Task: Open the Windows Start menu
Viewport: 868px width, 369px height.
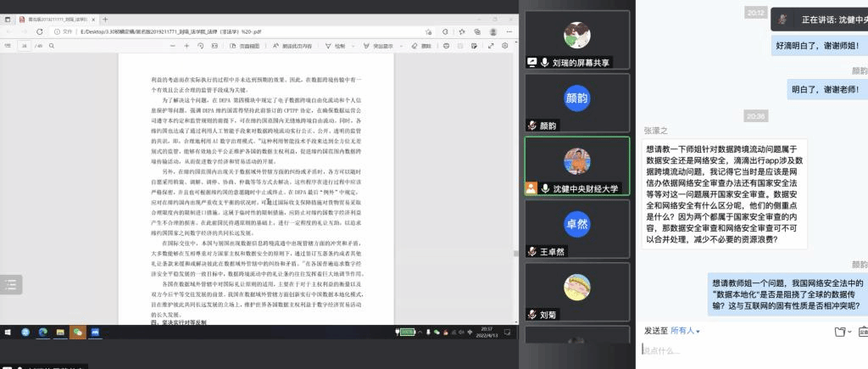Action: click(x=8, y=332)
